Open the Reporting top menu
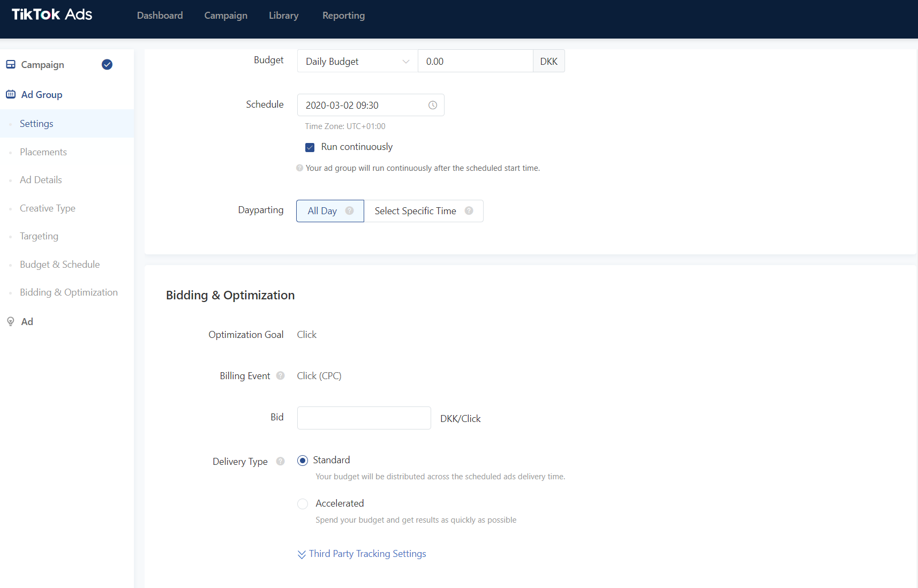Image resolution: width=918 pixels, height=588 pixels. click(x=344, y=16)
